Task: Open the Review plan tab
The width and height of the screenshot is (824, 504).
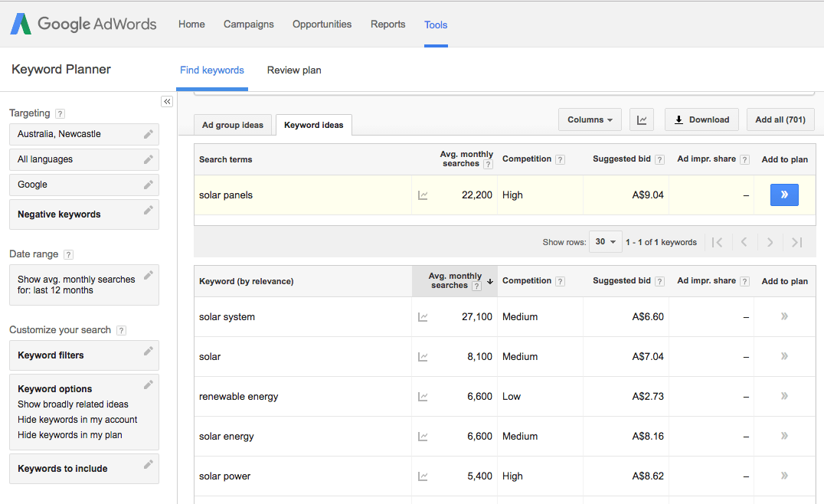Action: click(x=294, y=70)
